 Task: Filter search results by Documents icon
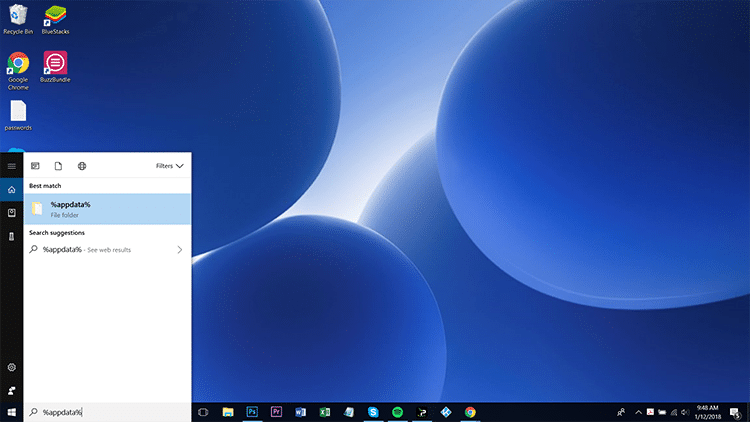(x=58, y=166)
